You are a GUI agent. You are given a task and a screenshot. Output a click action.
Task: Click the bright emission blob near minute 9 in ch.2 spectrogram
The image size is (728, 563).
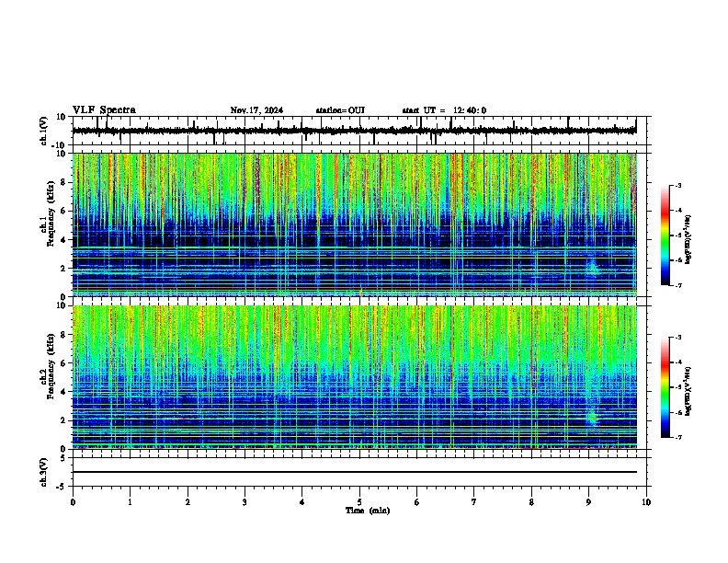click(592, 417)
